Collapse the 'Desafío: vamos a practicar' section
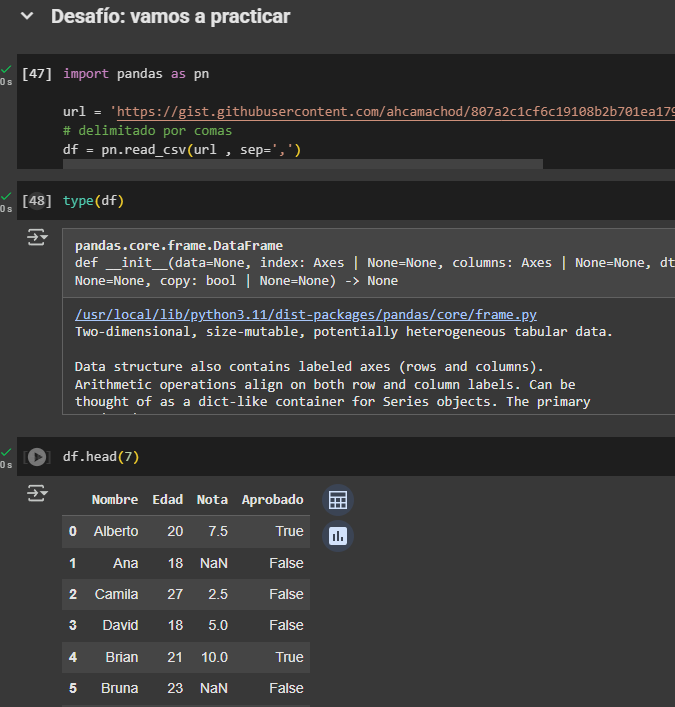This screenshot has width=675, height=707. coord(27,16)
